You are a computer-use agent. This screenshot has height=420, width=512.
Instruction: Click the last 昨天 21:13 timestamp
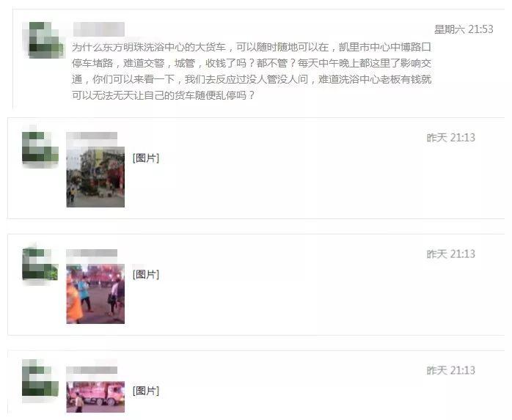(451, 370)
